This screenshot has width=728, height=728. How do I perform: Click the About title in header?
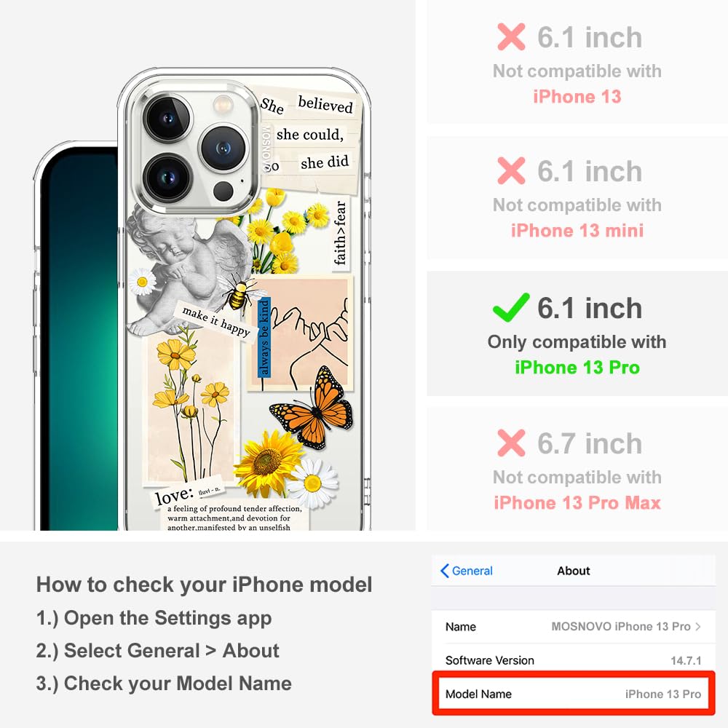click(x=574, y=571)
